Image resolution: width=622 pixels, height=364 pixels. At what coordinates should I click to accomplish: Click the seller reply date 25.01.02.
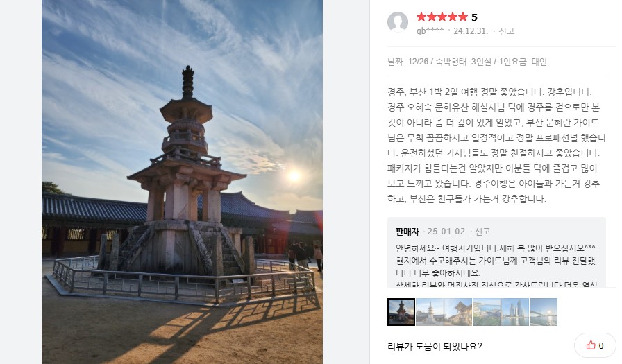coord(448,232)
